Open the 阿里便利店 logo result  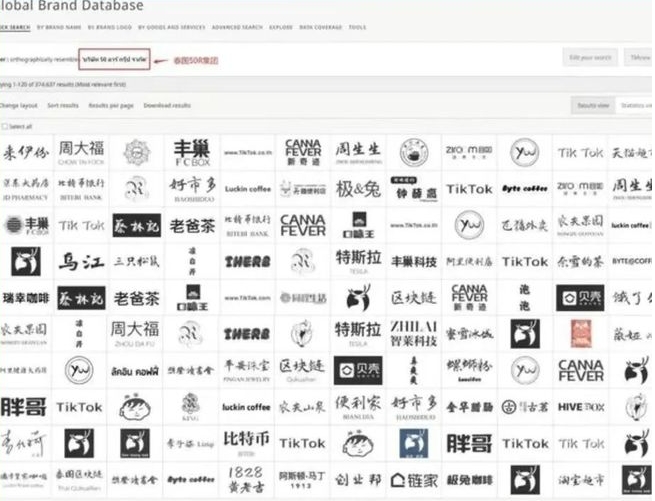pyautogui.click(x=470, y=262)
